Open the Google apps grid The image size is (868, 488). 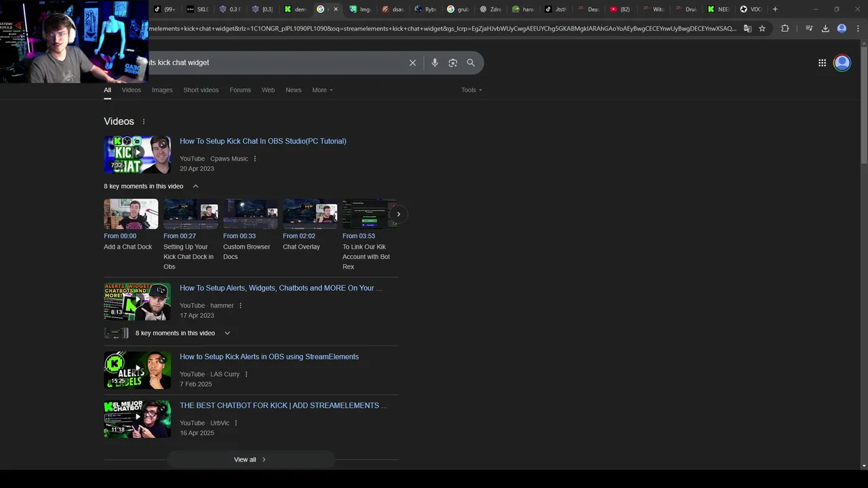822,63
